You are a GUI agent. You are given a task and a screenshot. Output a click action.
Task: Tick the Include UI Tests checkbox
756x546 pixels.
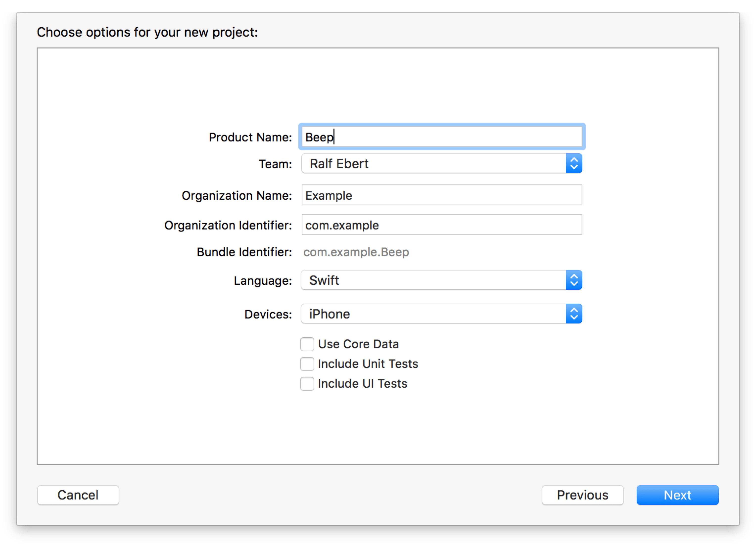click(307, 384)
